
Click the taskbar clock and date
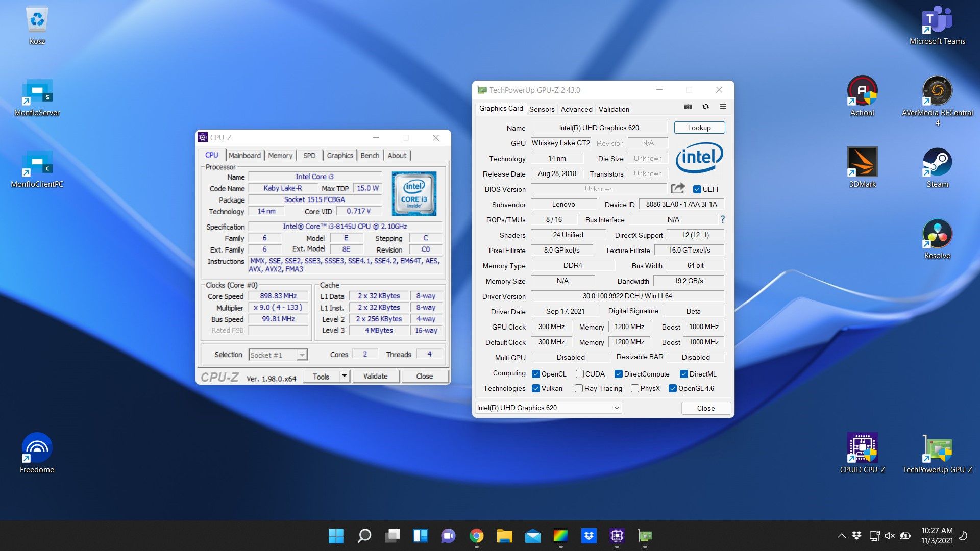point(937,536)
